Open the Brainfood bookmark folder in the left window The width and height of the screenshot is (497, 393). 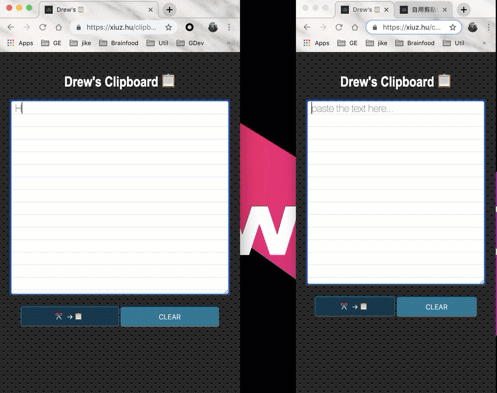119,43
